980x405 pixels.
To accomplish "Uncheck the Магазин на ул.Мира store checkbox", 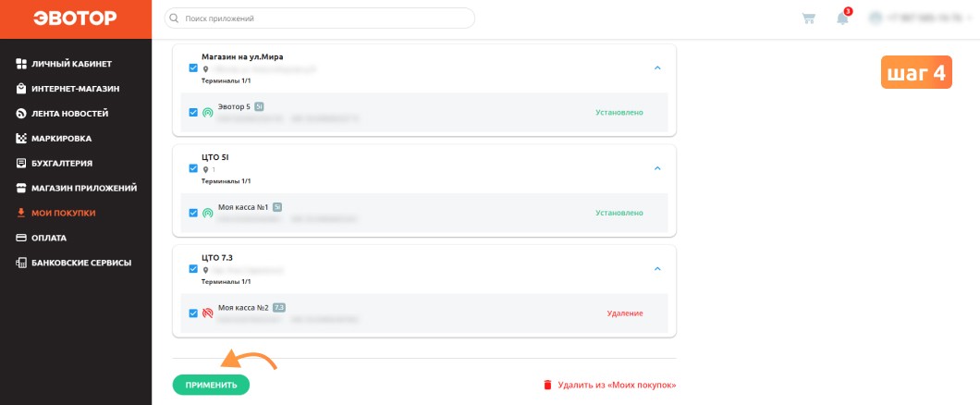I will (194, 68).
